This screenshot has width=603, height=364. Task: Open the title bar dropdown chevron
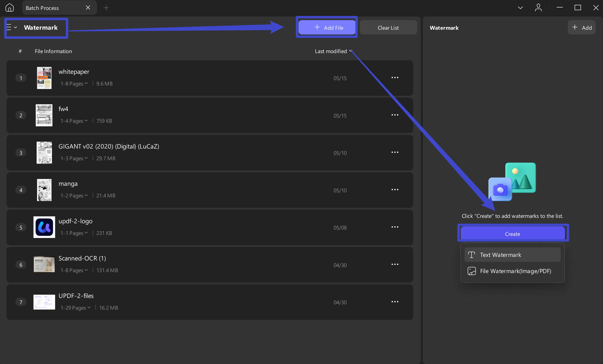point(520,8)
